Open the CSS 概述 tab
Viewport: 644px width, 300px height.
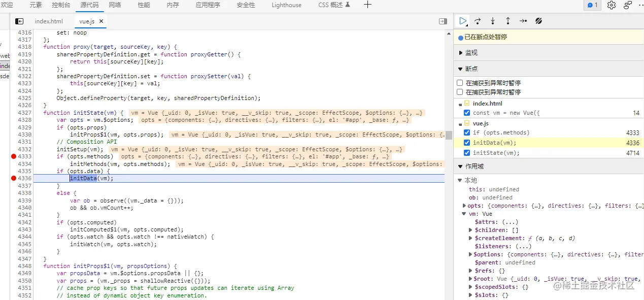pos(334,5)
